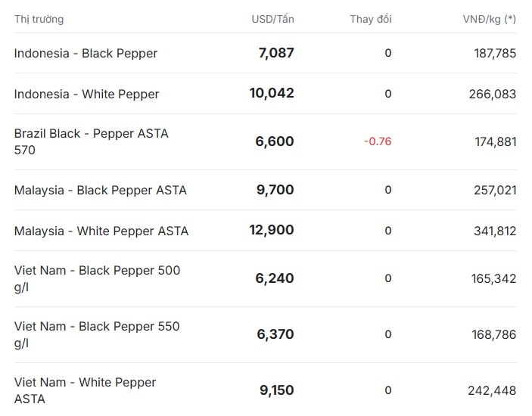
Task: Click the 165,342 VNĐ/kg value
Action: [495, 278]
